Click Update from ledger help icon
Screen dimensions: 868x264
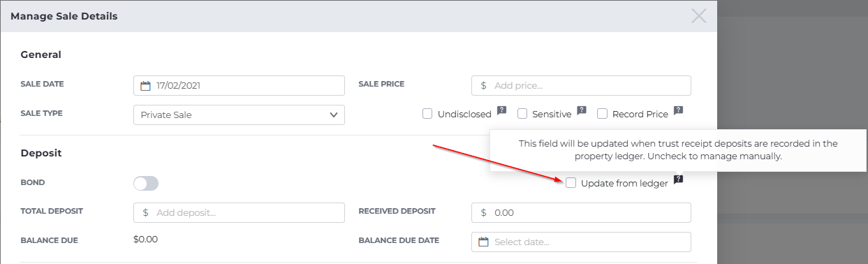[x=678, y=179]
